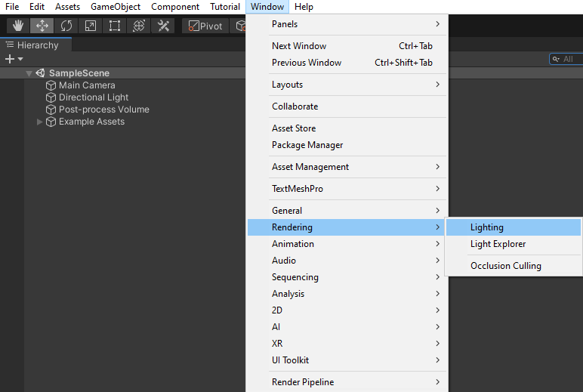Choose Package Manager in the Window menu
Image resolution: width=583 pixels, height=392 pixels.
307,145
